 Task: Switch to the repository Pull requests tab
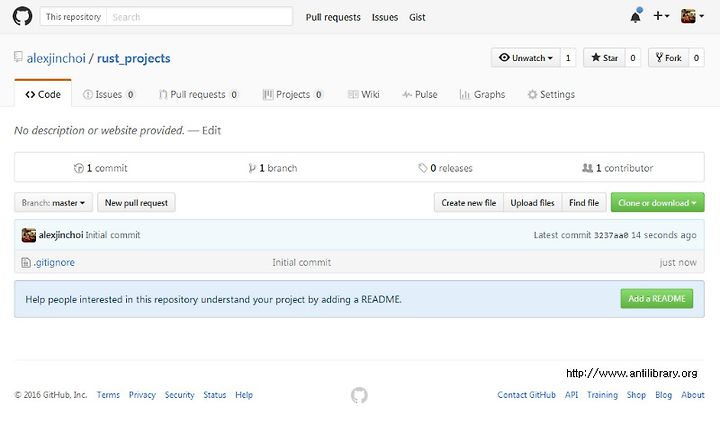198,94
